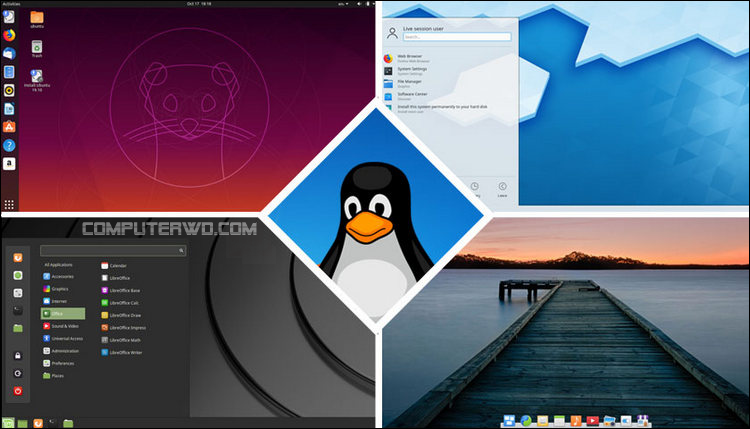The height and width of the screenshot is (429, 750).
Task: Log out using the Mint sidebar icon
Action: (x=18, y=374)
